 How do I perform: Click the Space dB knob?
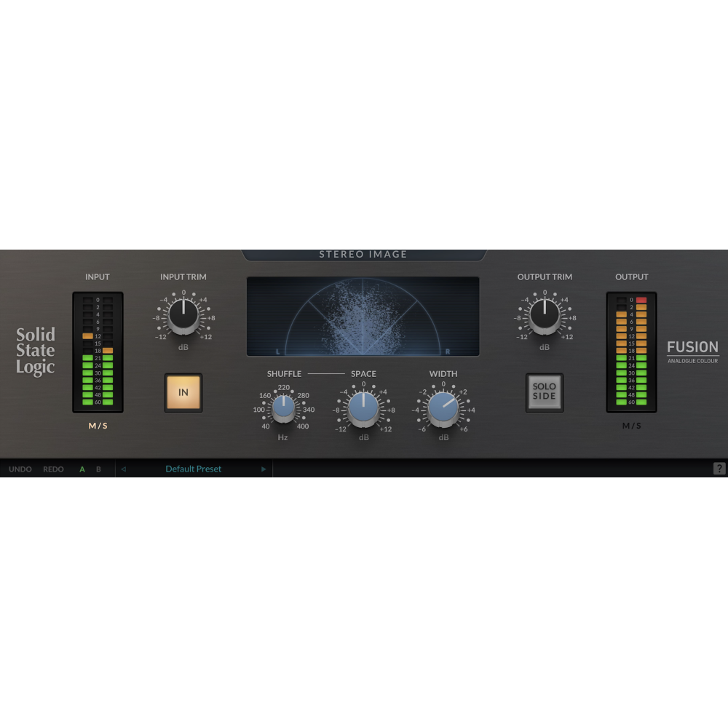(363, 409)
